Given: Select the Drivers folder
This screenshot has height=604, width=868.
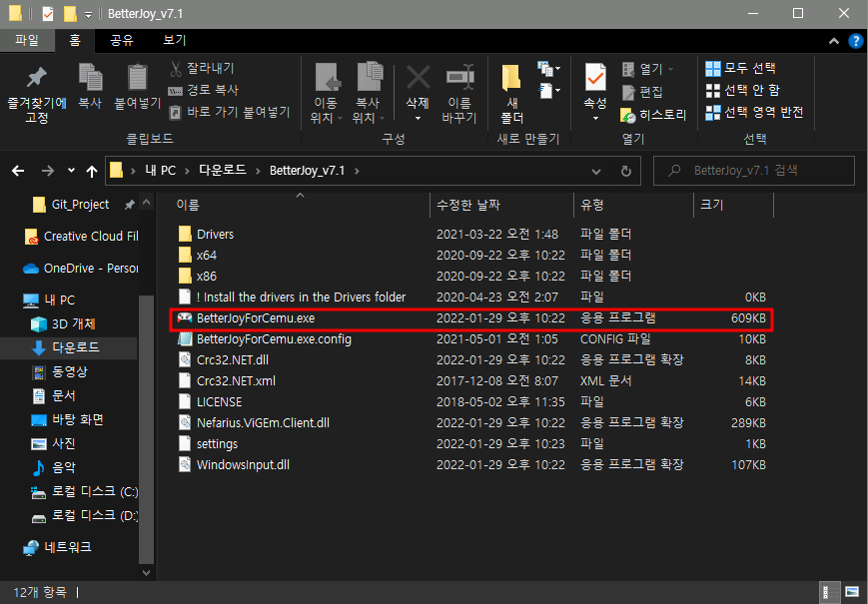Looking at the screenshot, I should [x=206, y=234].
